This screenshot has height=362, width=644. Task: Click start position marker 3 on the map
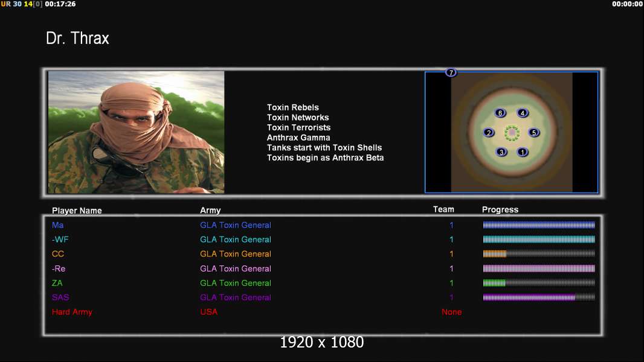(501, 152)
